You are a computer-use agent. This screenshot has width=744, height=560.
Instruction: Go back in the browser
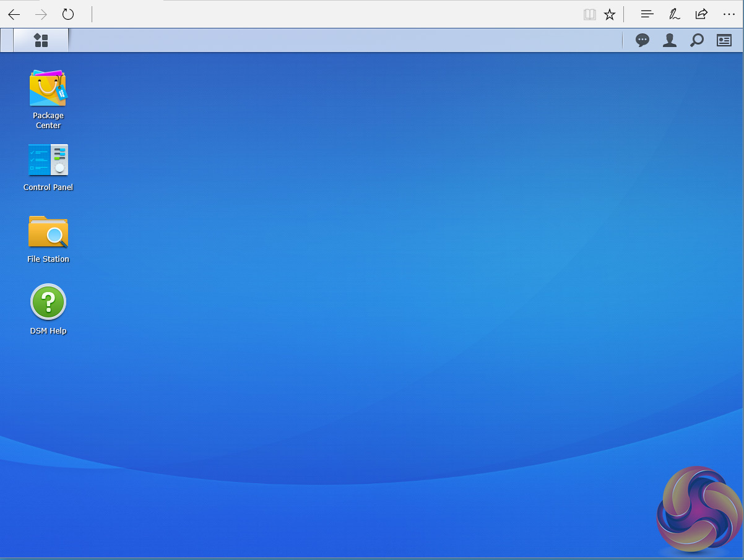click(14, 14)
